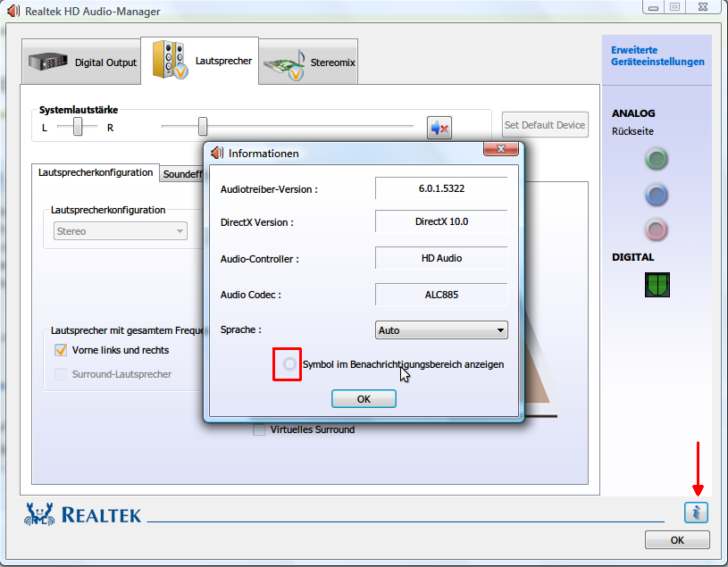Click the DirectX Version field
728x567 pixels.
click(441, 221)
